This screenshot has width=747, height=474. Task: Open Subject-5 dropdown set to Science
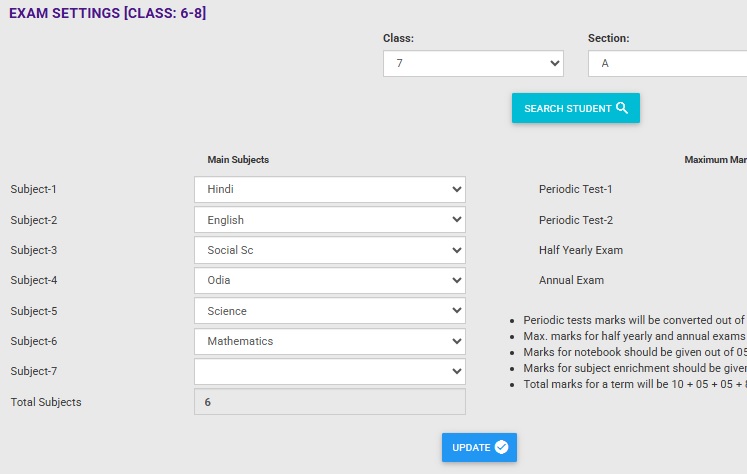[330, 311]
